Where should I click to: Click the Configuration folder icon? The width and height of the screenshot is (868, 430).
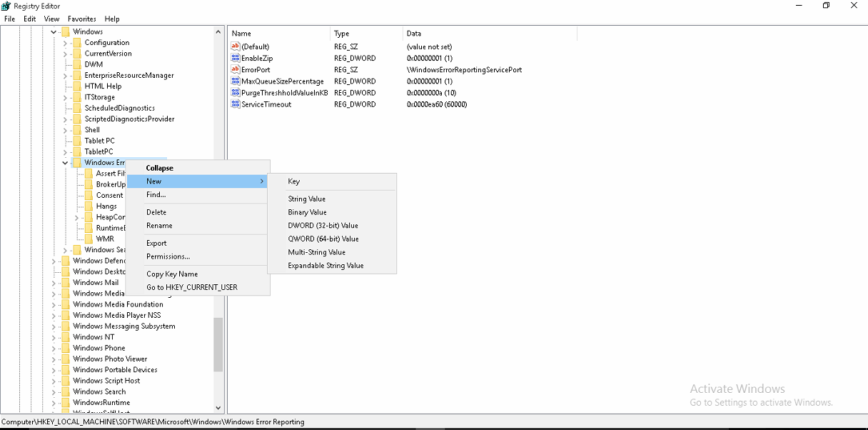point(77,42)
